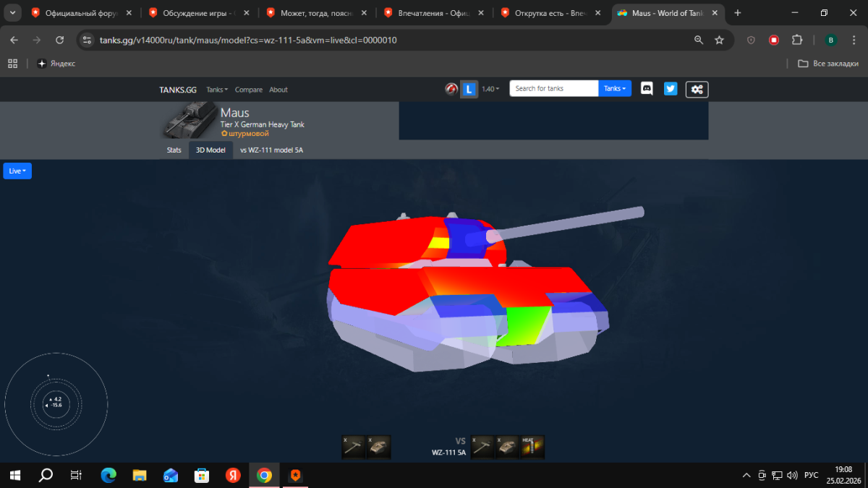Click the red World of Tanks logo icon
The image size is (868, 488).
451,89
